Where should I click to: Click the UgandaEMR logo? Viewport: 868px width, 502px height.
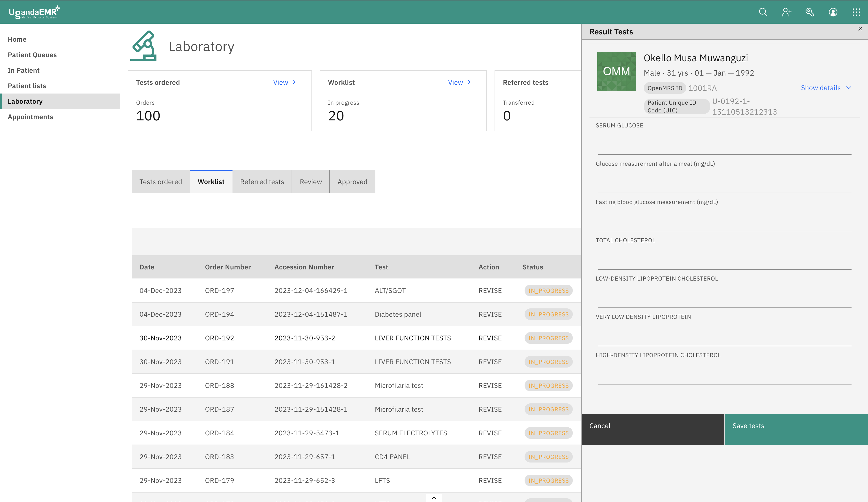pos(34,12)
